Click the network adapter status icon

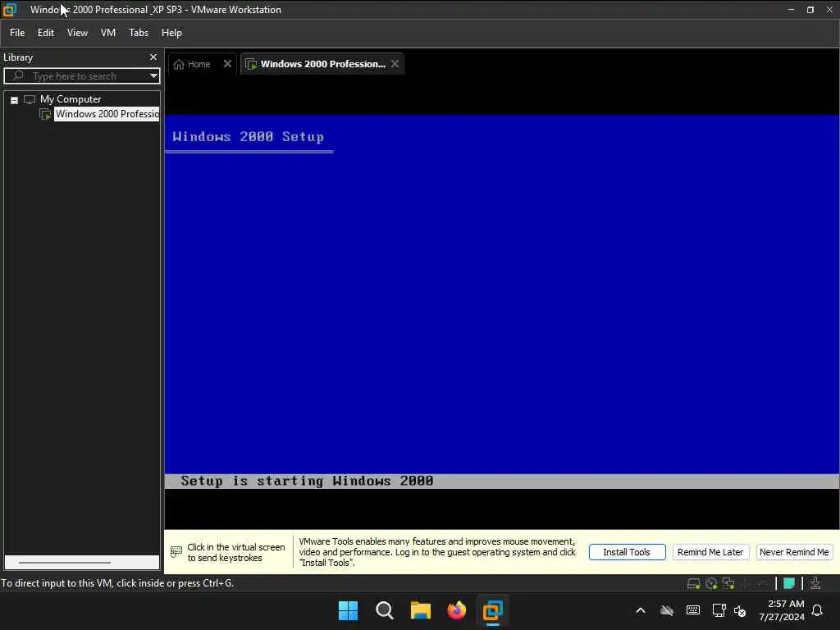tap(728, 583)
